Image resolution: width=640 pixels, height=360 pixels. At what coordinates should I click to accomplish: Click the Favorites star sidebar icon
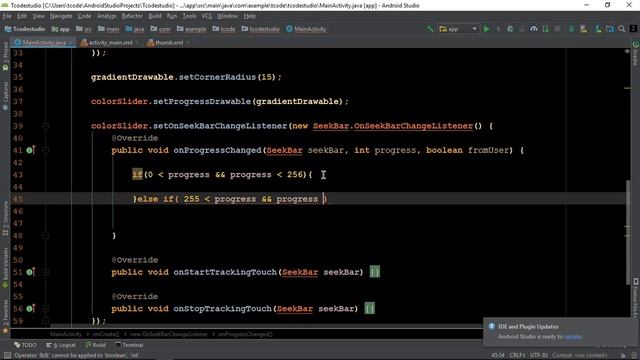click(5, 331)
